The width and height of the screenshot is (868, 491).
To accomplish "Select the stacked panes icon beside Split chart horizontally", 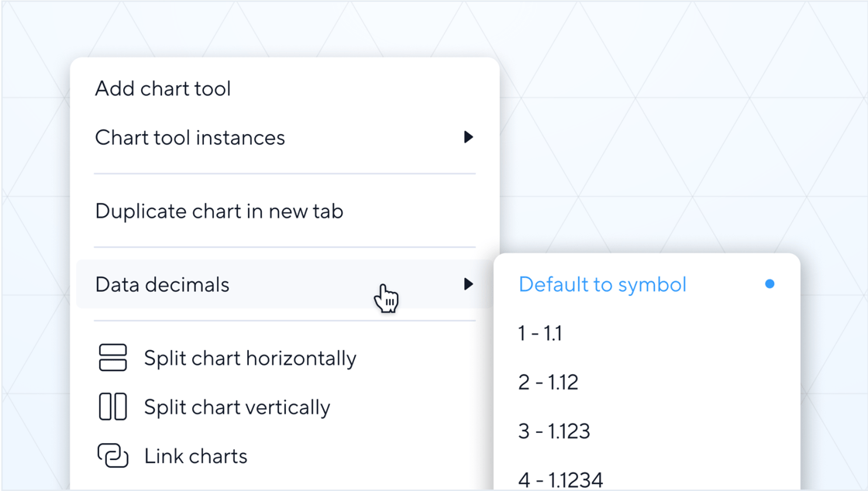I will [113, 358].
